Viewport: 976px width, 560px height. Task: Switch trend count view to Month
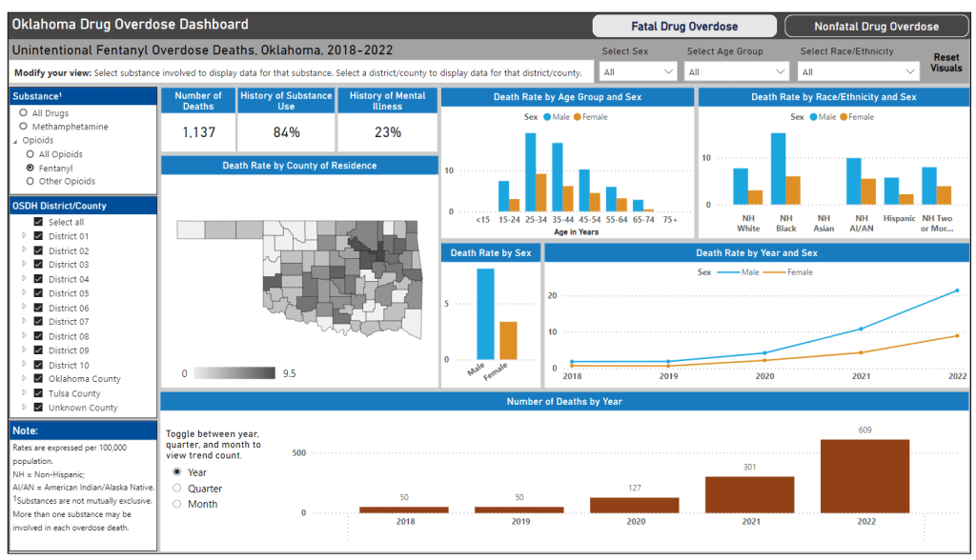click(177, 505)
